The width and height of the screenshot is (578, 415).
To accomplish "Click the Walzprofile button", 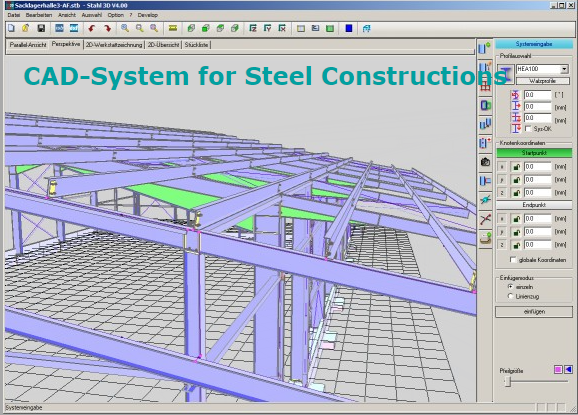I will coord(542,81).
